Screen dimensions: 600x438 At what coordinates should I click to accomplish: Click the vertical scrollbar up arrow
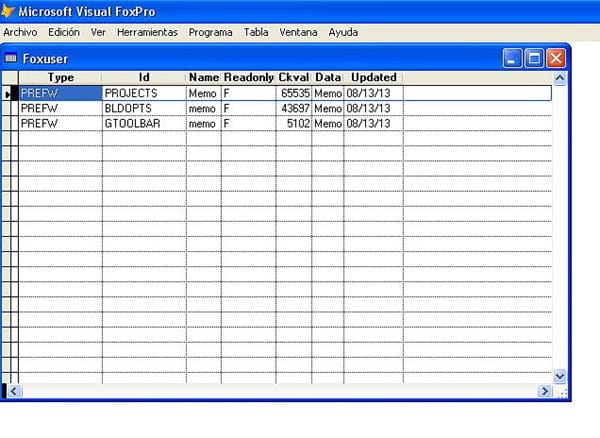tap(560, 78)
